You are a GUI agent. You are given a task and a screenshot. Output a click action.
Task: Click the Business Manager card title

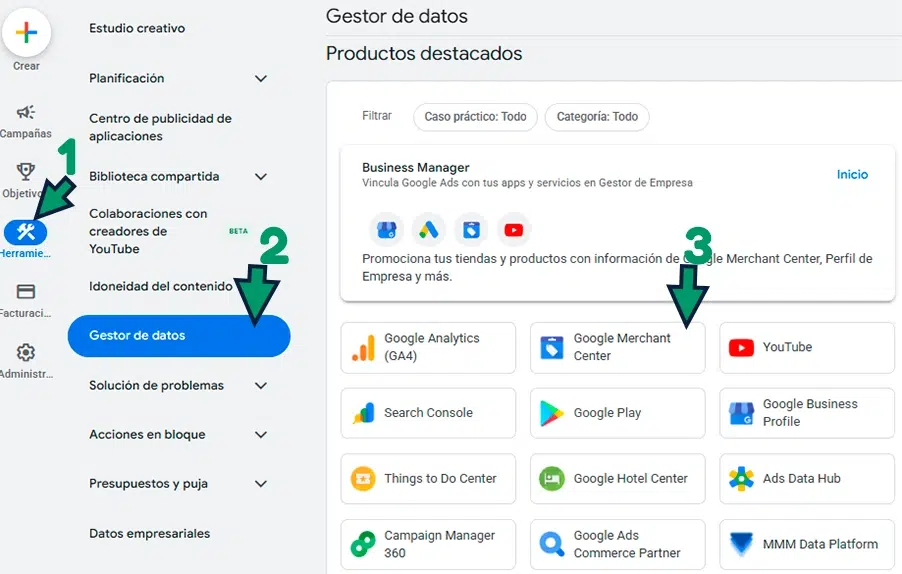click(415, 167)
